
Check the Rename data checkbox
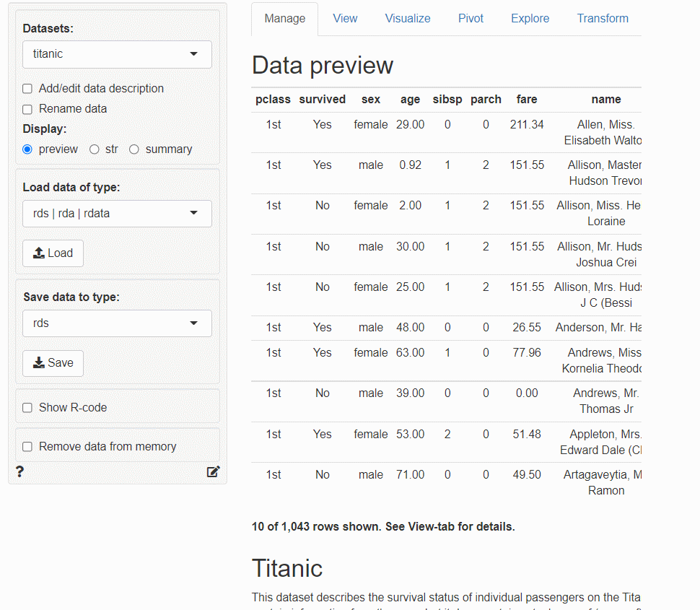[x=27, y=109]
